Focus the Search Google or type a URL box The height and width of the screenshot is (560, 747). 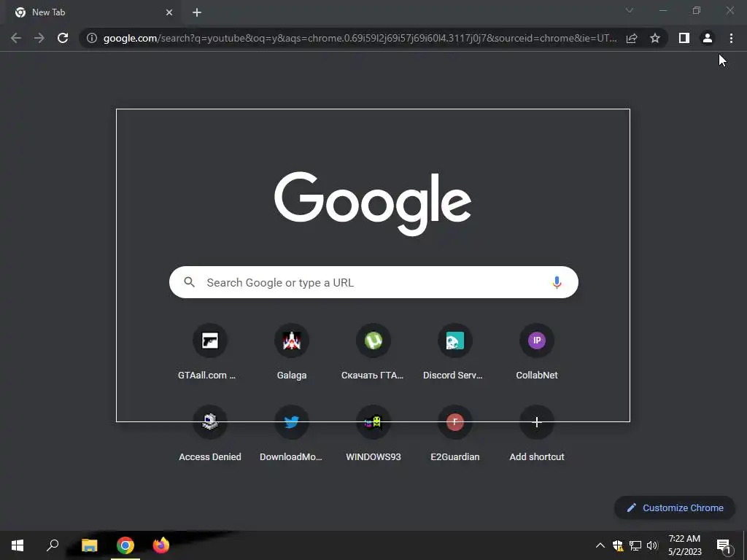374,282
